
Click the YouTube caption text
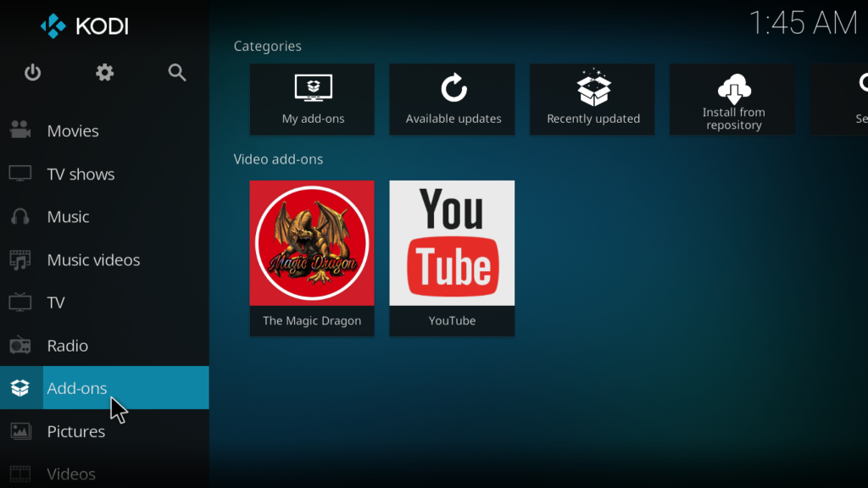453,321
